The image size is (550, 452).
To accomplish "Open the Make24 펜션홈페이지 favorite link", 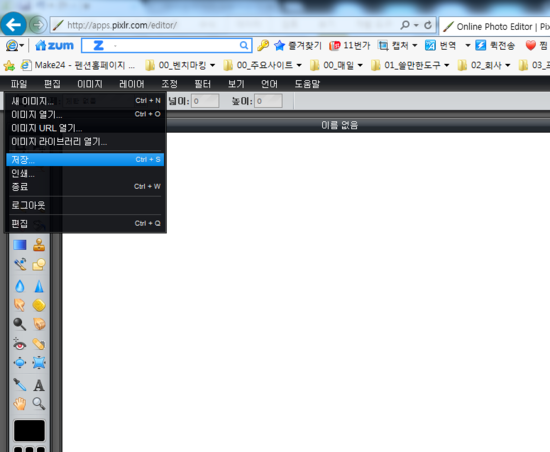I will point(78,65).
